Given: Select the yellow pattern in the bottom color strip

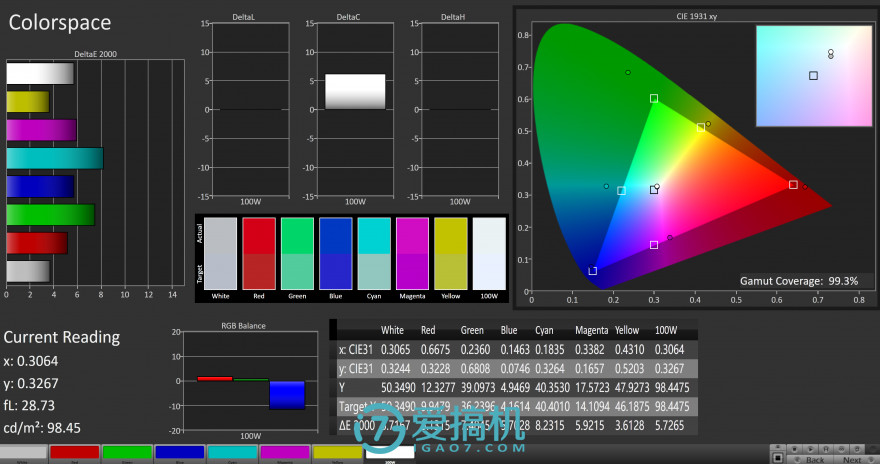Looking at the screenshot, I should (336, 453).
